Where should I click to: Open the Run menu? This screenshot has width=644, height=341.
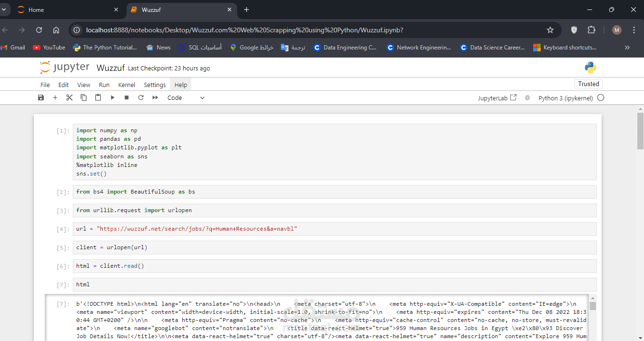click(104, 85)
